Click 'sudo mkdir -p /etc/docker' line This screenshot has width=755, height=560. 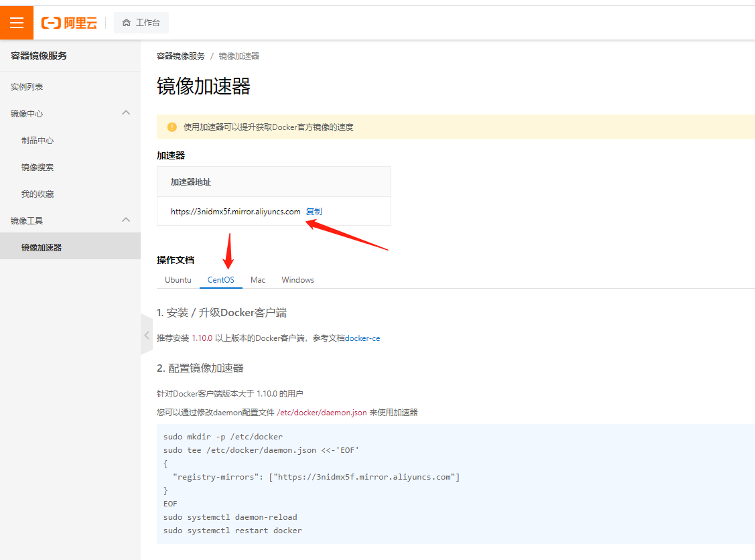point(223,437)
